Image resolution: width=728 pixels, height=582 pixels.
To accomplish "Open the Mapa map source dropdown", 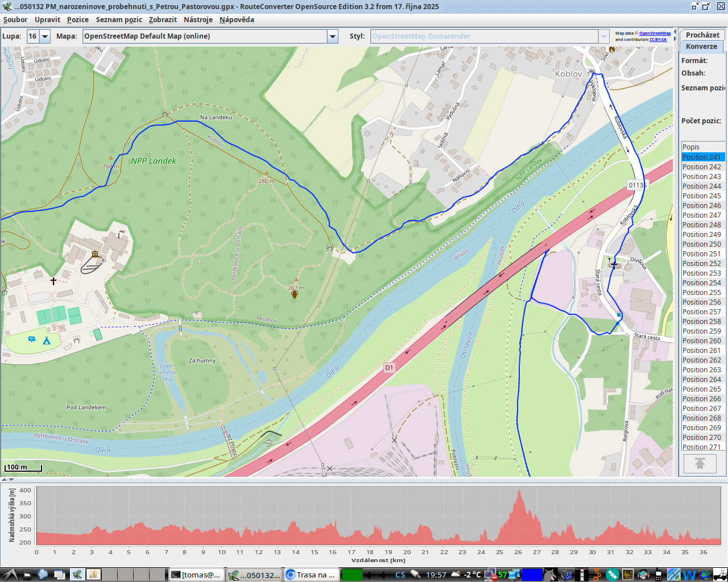I will 332,36.
